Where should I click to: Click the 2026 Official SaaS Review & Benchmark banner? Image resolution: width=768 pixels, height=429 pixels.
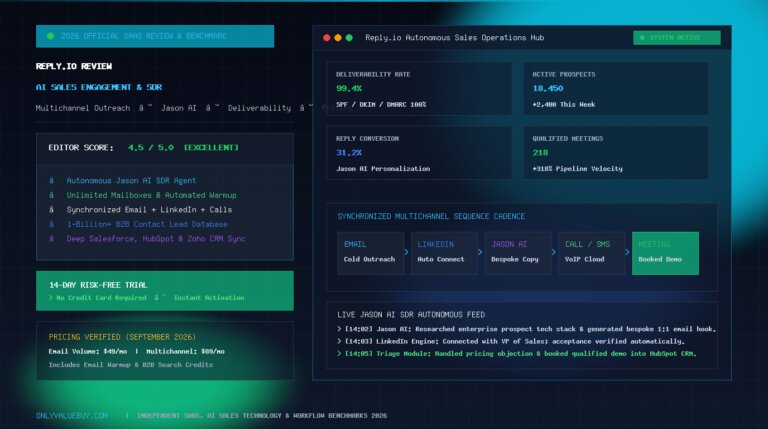coord(155,36)
